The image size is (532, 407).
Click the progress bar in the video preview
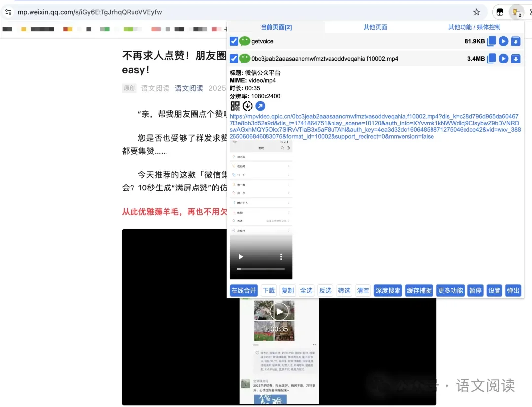[x=260, y=270]
